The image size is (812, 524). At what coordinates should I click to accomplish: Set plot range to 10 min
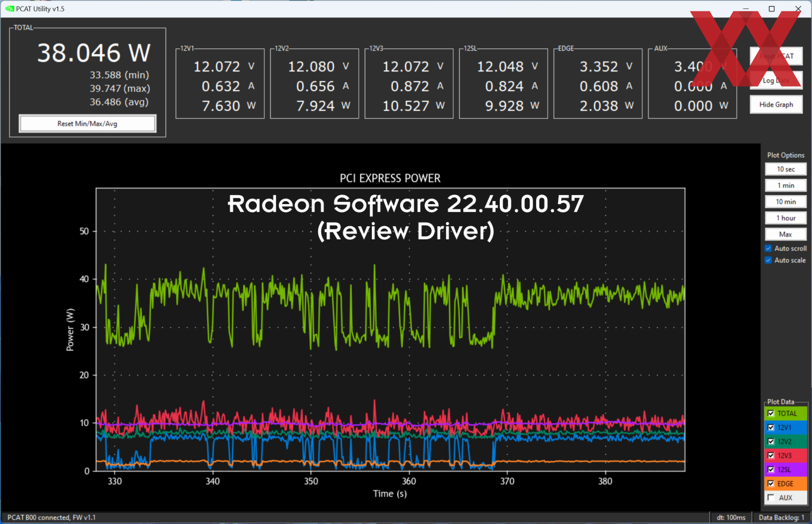coord(786,202)
